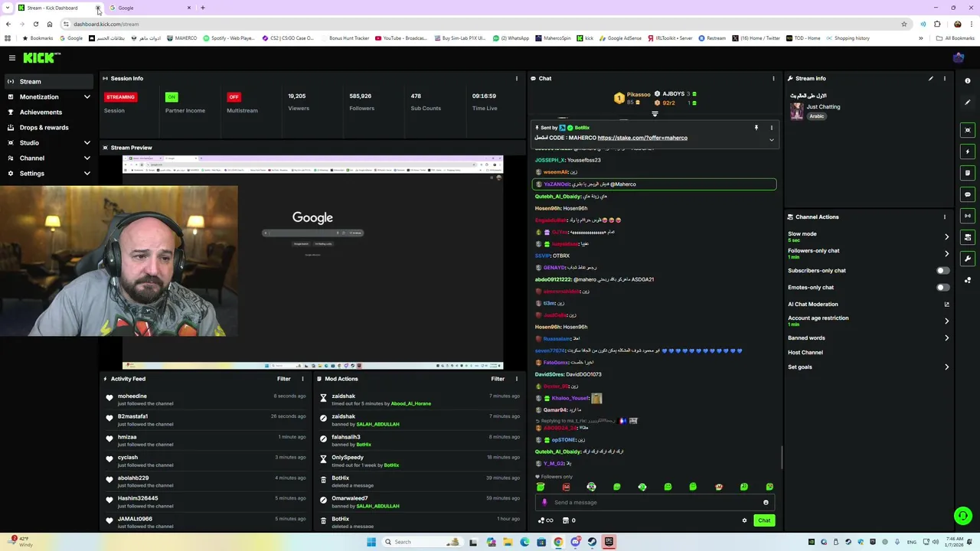Open new browser tab
Viewport: 980px width, 551px height.
pos(203,8)
